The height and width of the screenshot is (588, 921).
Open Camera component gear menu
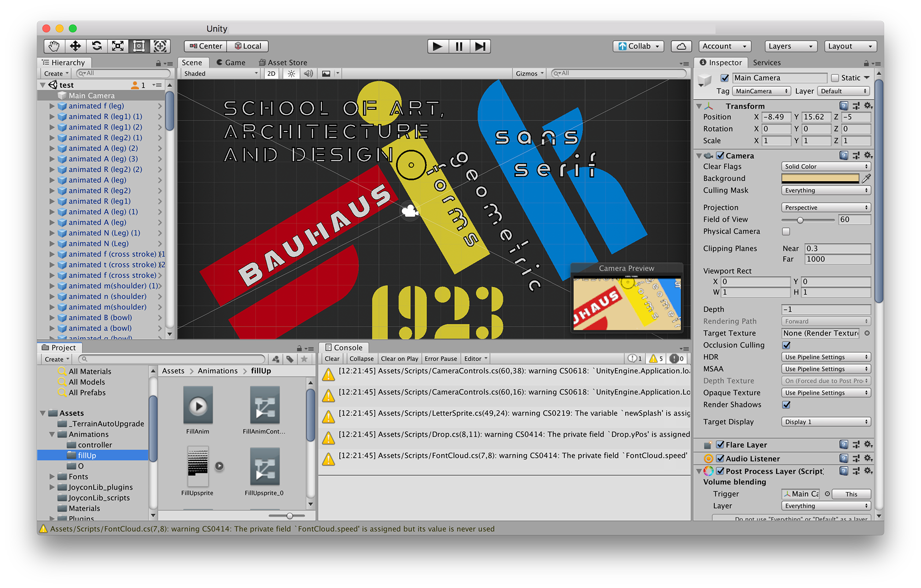coord(868,155)
